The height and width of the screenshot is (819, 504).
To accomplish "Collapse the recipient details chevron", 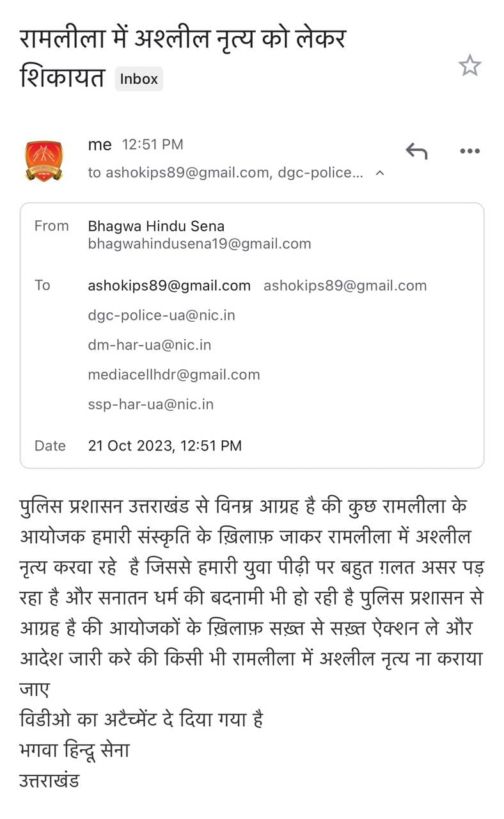I will click(380, 173).
